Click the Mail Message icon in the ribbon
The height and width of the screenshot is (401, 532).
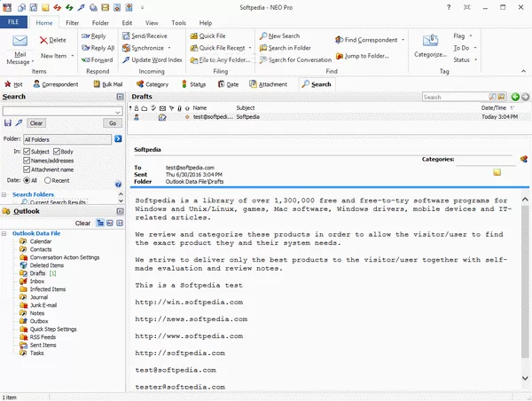18,42
